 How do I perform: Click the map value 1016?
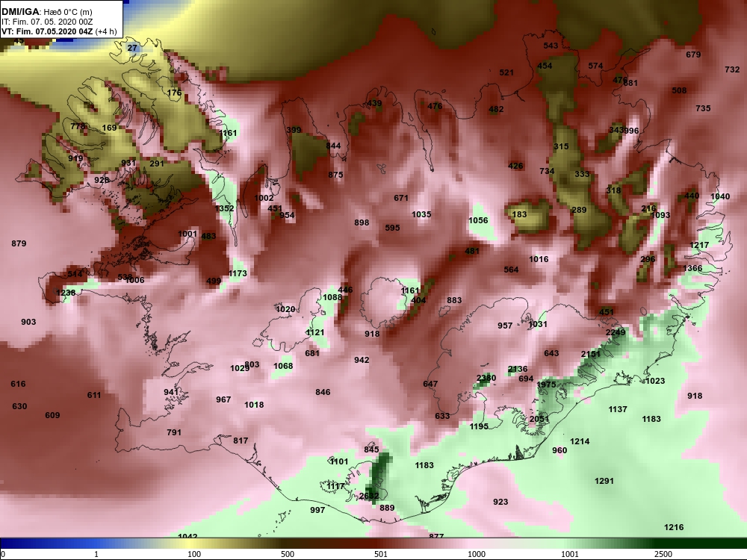pos(539,259)
